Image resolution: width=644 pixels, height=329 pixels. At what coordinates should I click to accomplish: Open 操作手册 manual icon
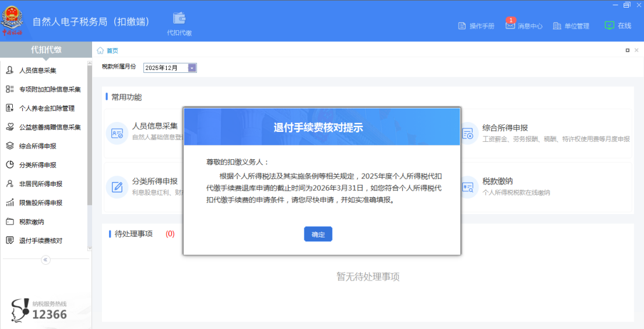[462, 26]
